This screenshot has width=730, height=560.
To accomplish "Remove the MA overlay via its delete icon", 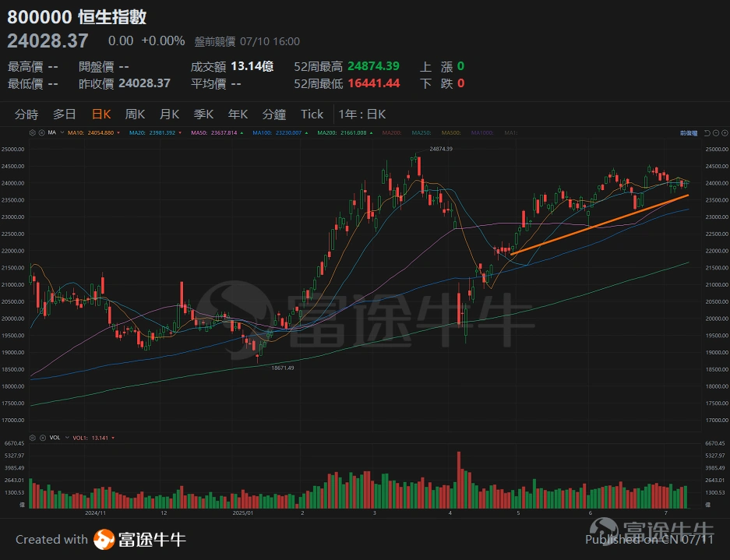I will pyautogui.click(x=41, y=132).
